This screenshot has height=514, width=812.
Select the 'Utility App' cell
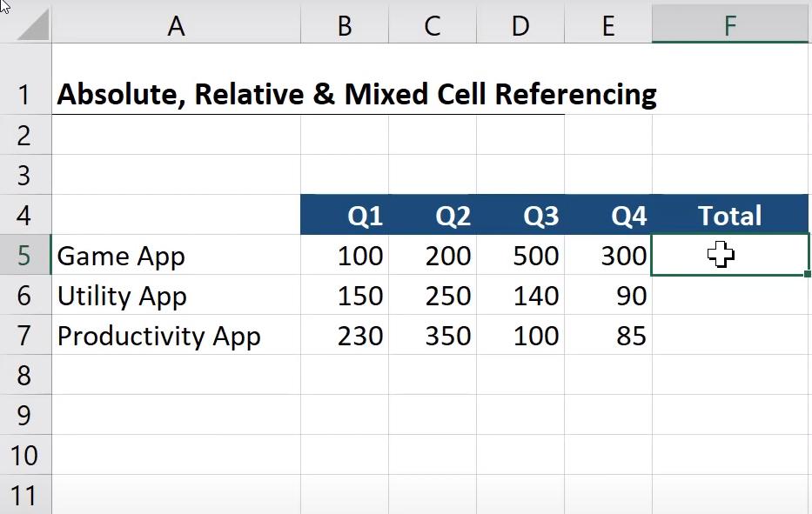176,295
